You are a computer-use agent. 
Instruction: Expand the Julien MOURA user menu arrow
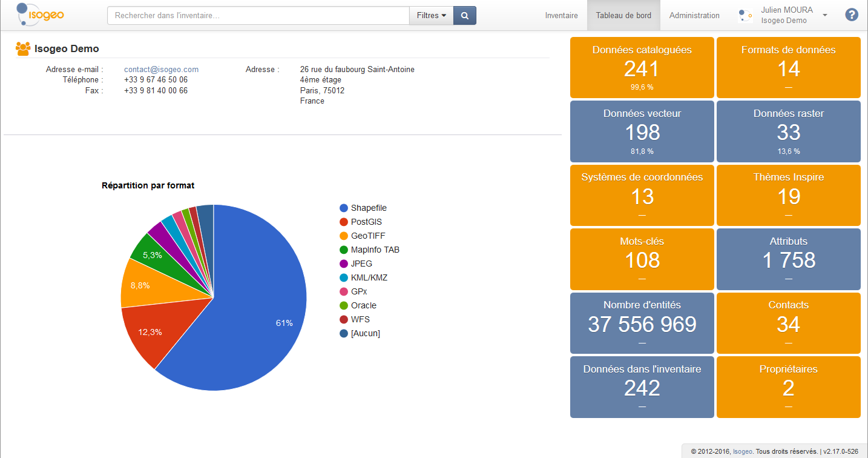click(825, 15)
